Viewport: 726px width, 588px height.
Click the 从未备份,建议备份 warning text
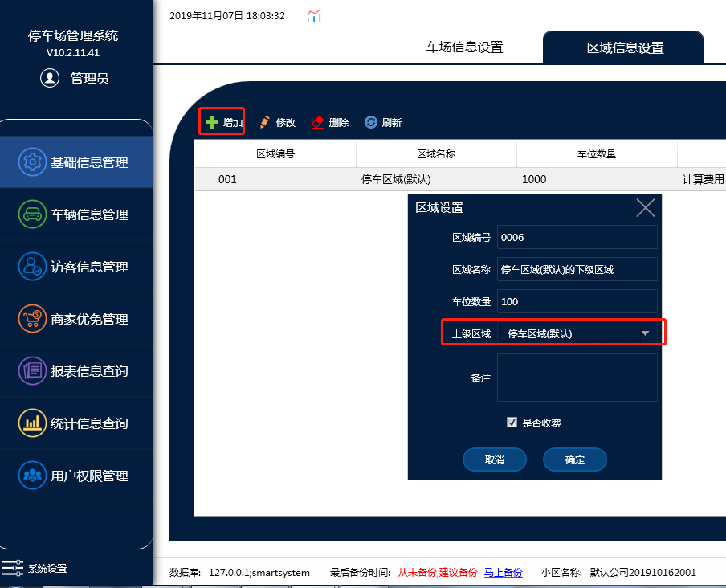[438, 573]
